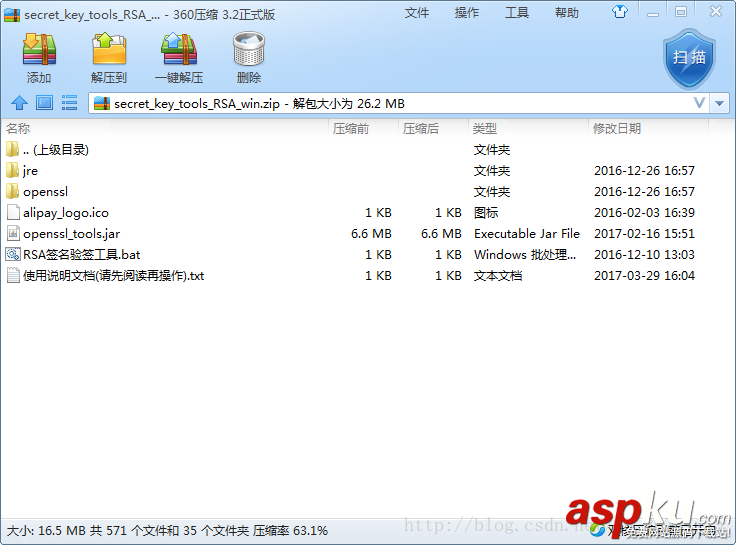Maximize the 360压缩 window
The image size is (736, 545).
point(681,12)
